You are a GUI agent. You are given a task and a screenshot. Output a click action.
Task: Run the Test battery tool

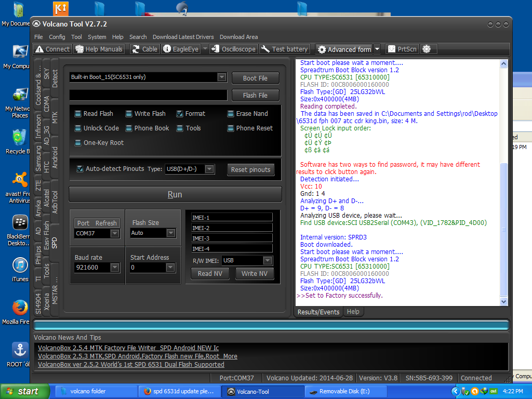(x=285, y=49)
